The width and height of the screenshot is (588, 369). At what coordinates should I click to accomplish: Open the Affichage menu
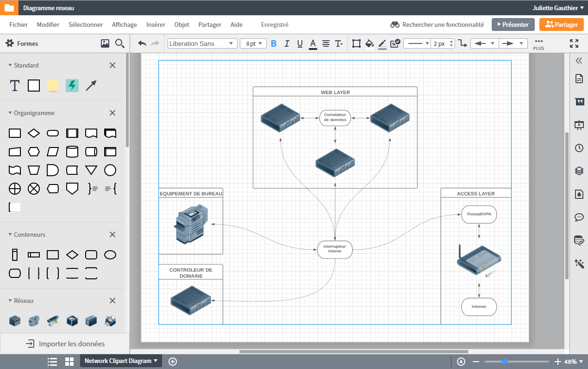click(124, 25)
